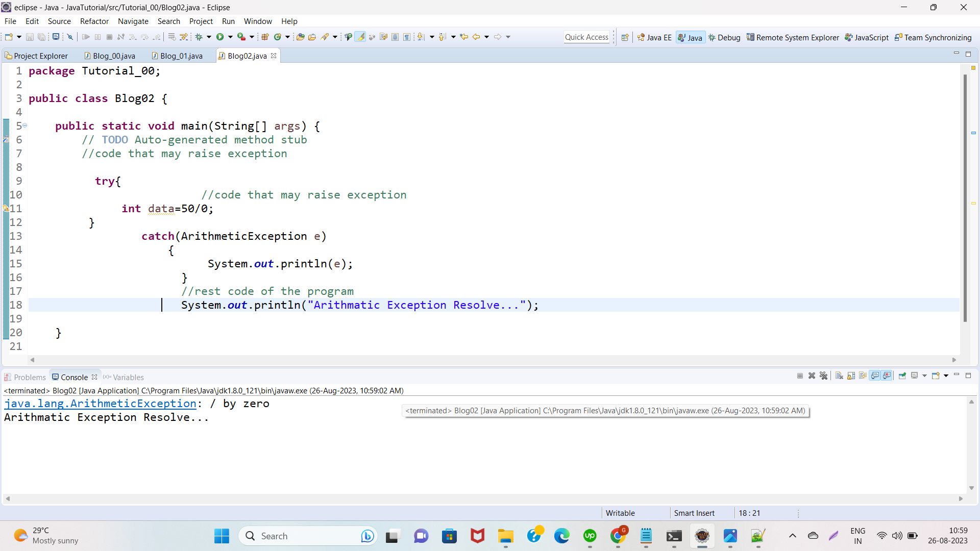
Task: Switch to the Java EE perspective
Action: click(655, 37)
